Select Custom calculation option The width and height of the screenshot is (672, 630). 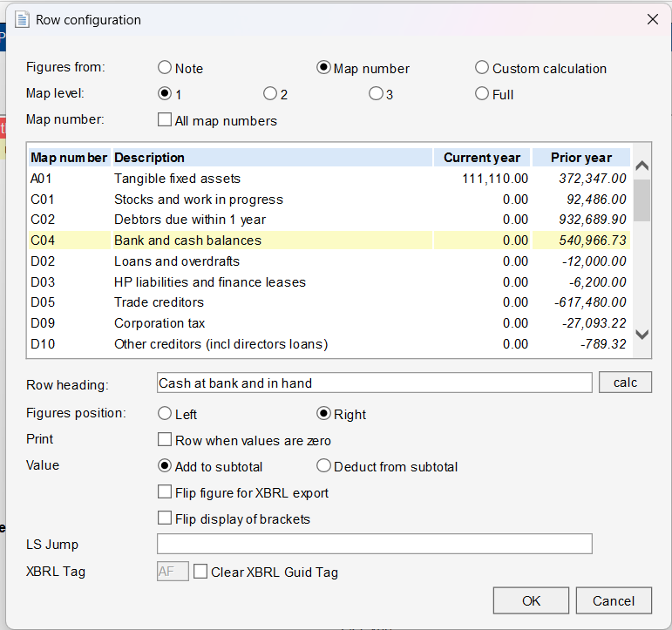click(x=482, y=68)
